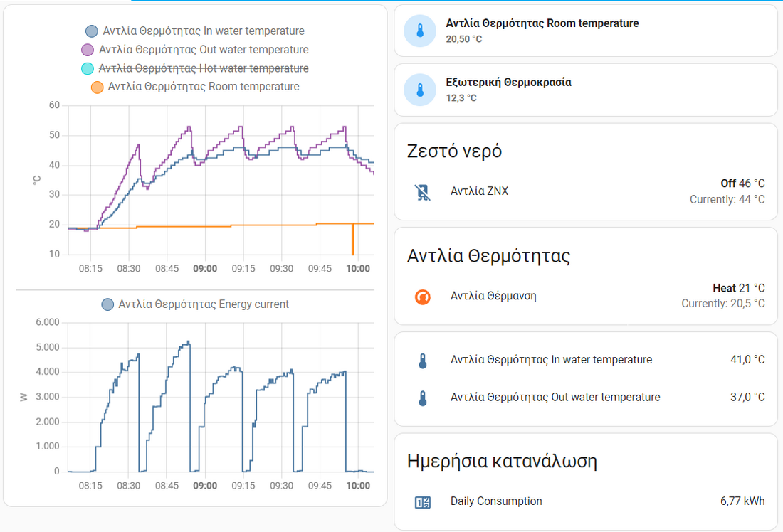Click the orange Room temperature legend circle

pyautogui.click(x=98, y=87)
